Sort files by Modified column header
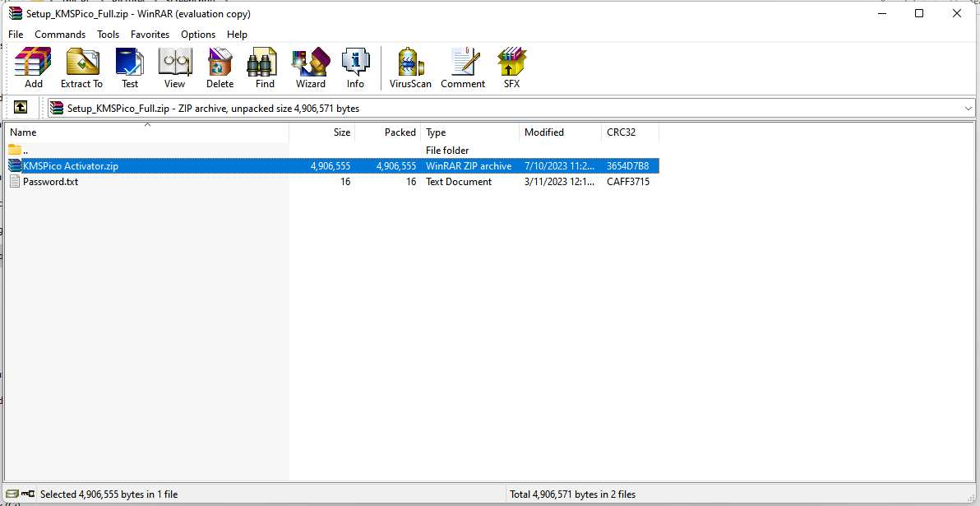The width and height of the screenshot is (980, 506). (561, 132)
